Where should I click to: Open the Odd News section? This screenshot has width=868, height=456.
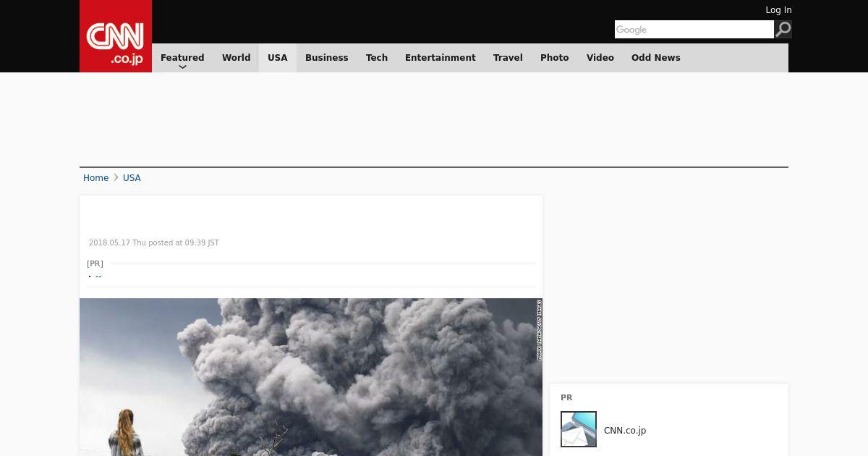point(656,58)
